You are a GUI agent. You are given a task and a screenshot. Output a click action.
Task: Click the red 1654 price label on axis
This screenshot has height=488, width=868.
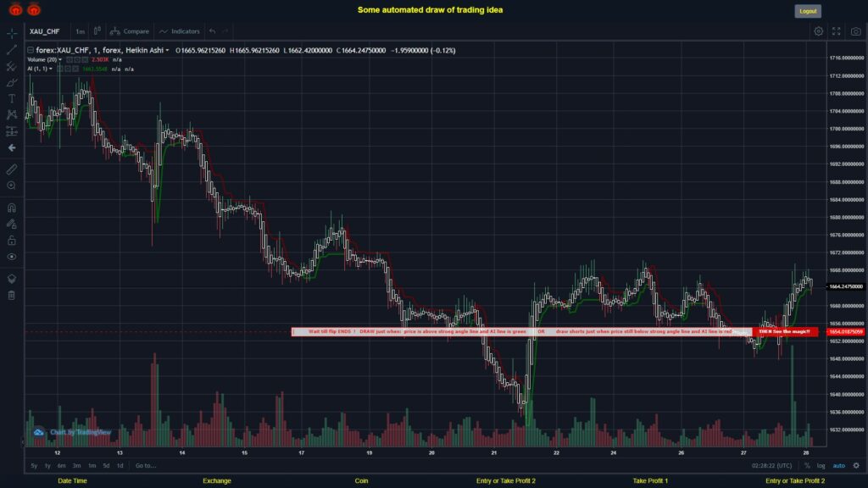click(845, 332)
